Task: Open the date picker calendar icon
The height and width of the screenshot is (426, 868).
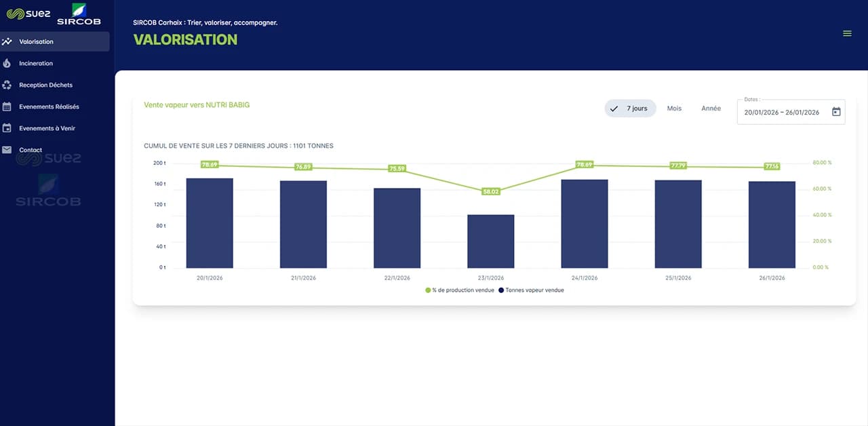Action: (836, 112)
